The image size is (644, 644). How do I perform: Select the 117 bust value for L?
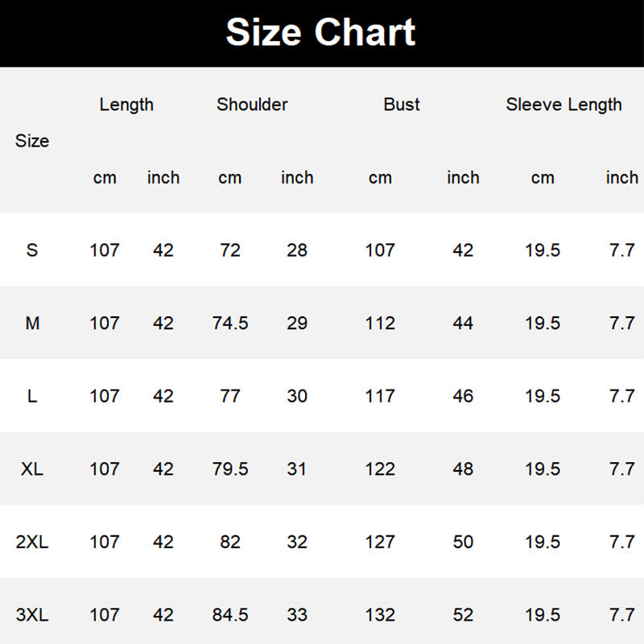coord(380,396)
